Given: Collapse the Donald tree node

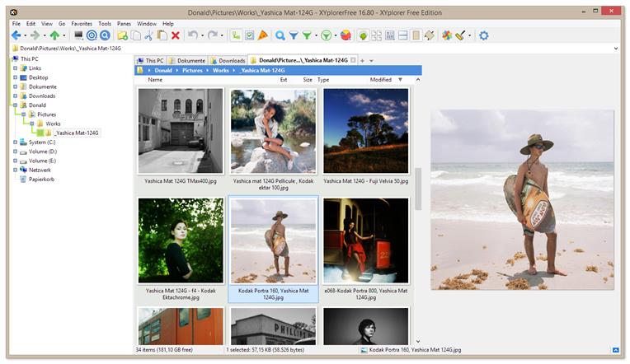Looking at the screenshot, I should pos(16,105).
